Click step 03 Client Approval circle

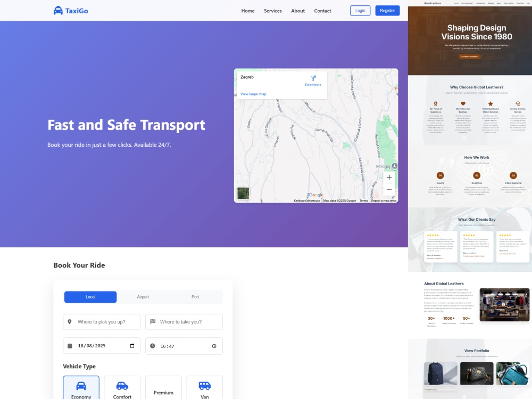point(513,176)
